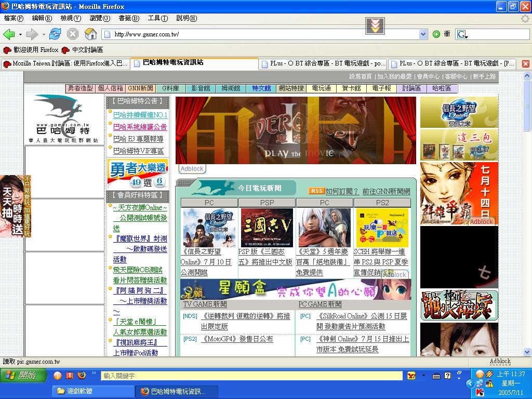
Task: Click the orange RSS badge
Action: (316, 191)
